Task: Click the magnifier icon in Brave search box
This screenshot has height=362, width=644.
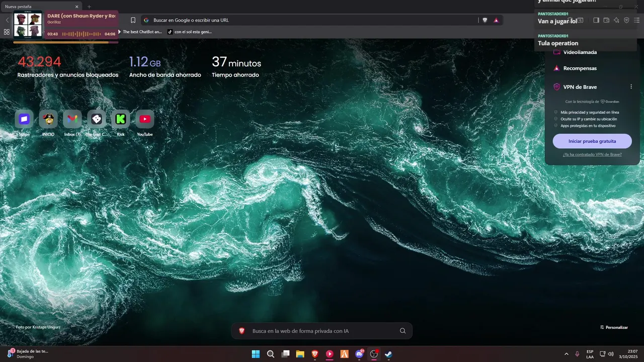Action: 403,331
